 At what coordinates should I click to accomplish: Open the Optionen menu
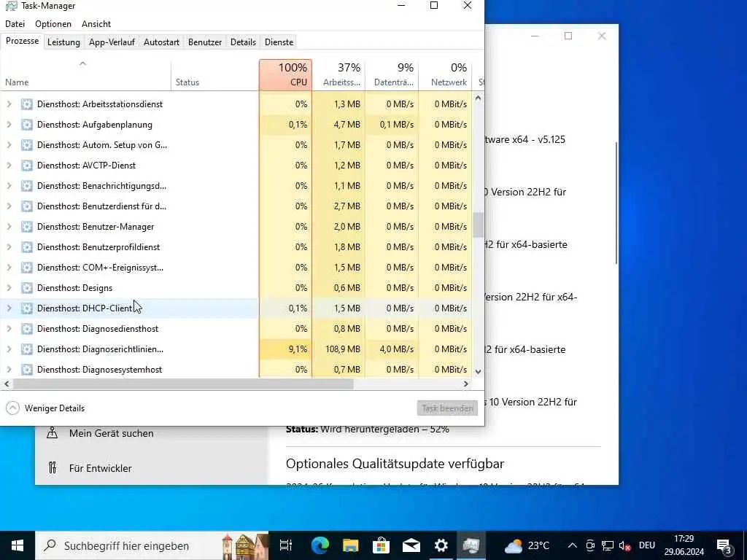53,24
